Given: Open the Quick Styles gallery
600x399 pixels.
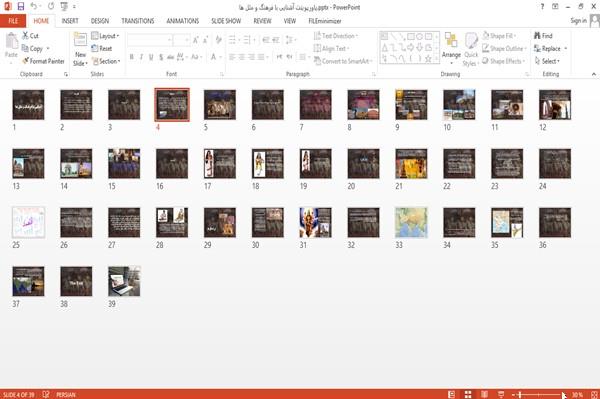Looking at the screenshot, I should click(471, 50).
